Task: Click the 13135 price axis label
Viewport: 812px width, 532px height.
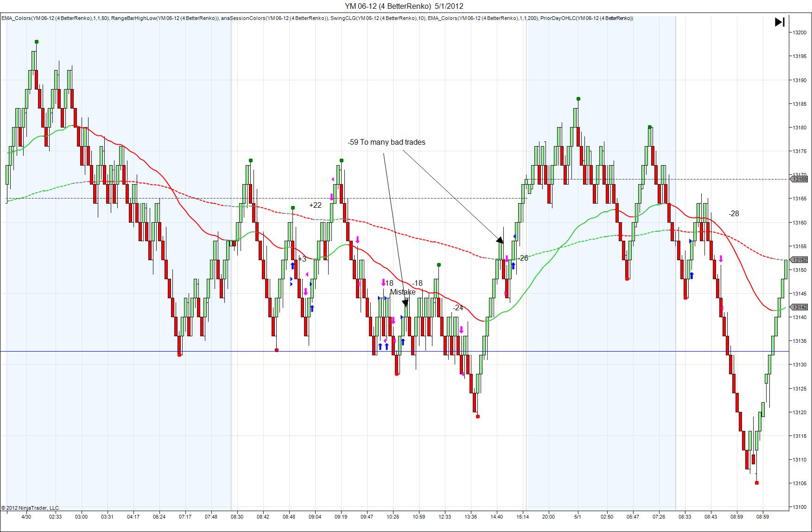Action: point(799,341)
